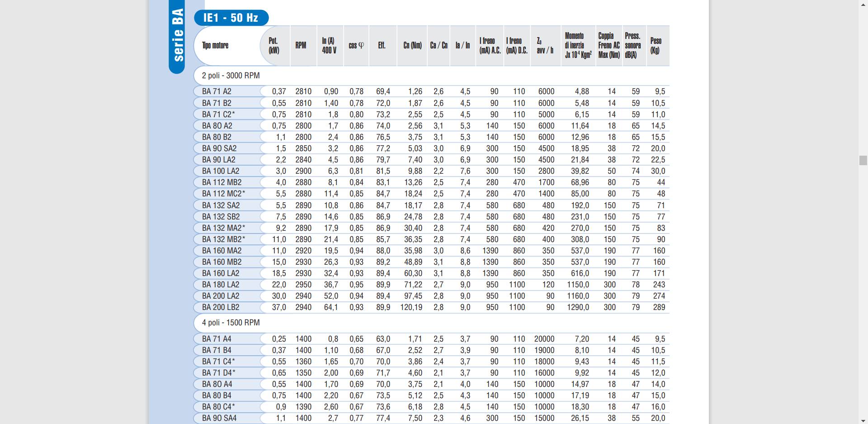Click the 18,24 torque value for BA 112 MC2*
Viewport: 868px width, 424px height.
point(413,194)
